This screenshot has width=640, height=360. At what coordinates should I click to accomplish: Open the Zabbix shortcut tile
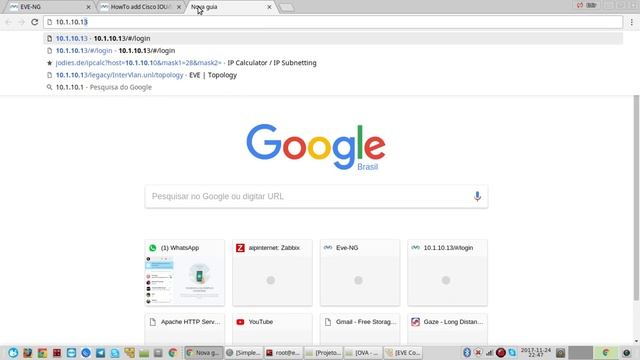tap(272, 273)
